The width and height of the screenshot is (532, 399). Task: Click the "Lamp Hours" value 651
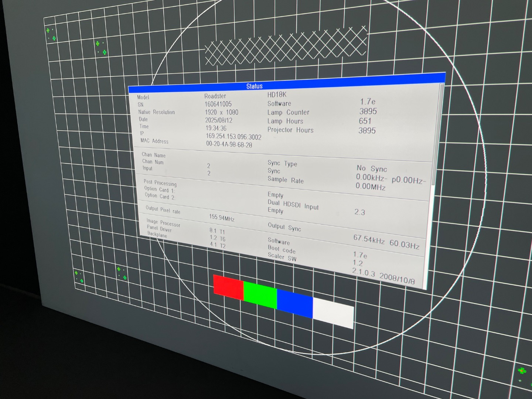(x=365, y=121)
